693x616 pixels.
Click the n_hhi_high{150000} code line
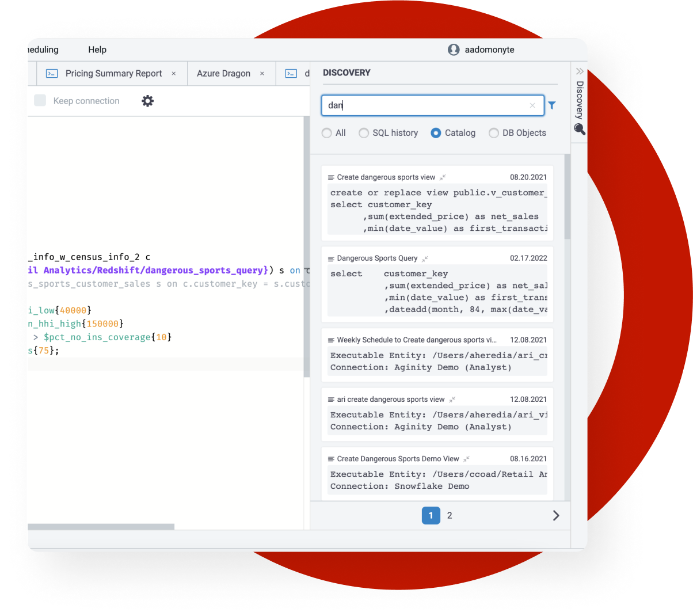(x=75, y=324)
